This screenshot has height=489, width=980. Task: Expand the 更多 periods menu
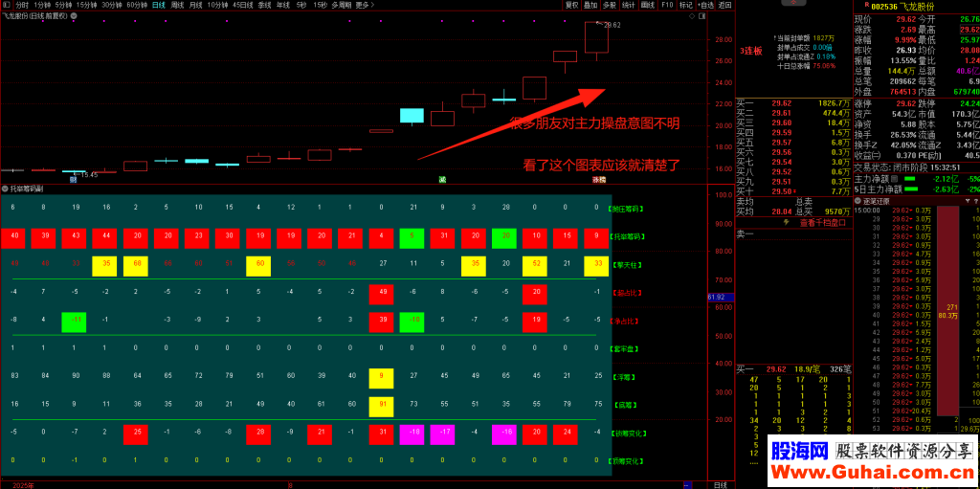pyautogui.click(x=365, y=5)
